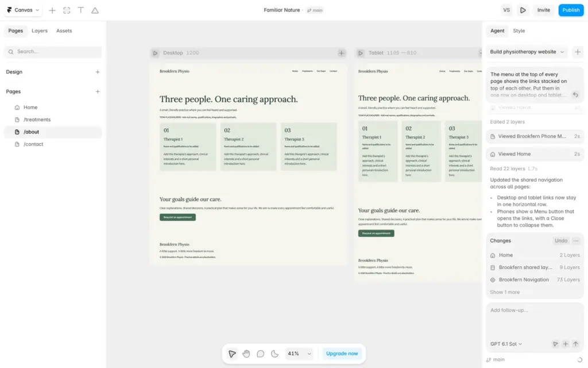Send follow-up with the up arrow icon
Screen dimensions: 588x368
(x=575, y=344)
